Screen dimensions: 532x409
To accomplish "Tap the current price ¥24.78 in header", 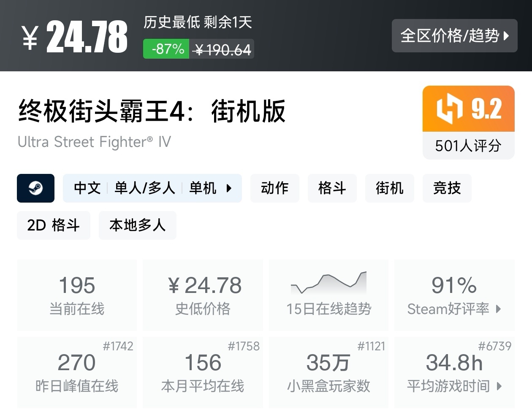I will tap(75, 37).
